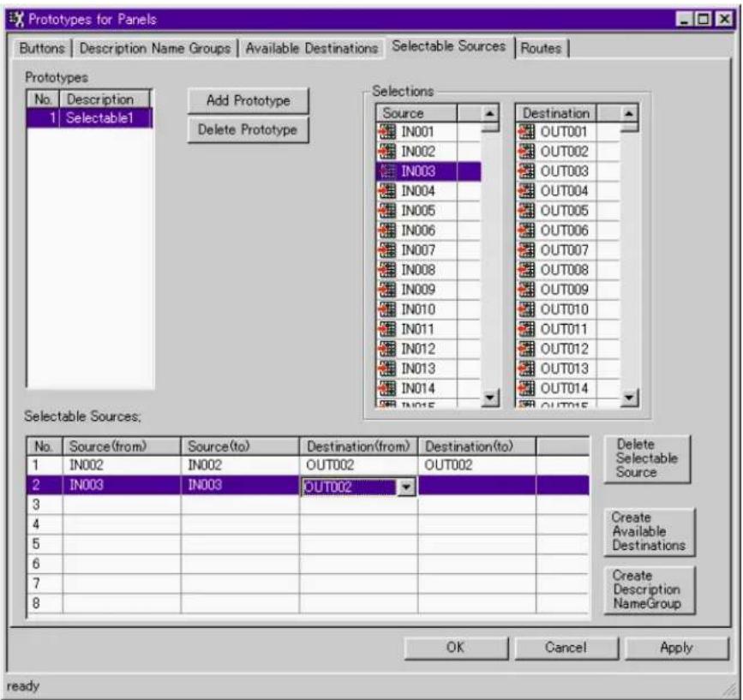Click the IN014 source row icon
This screenshot has width=743, height=700.
(x=387, y=388)
